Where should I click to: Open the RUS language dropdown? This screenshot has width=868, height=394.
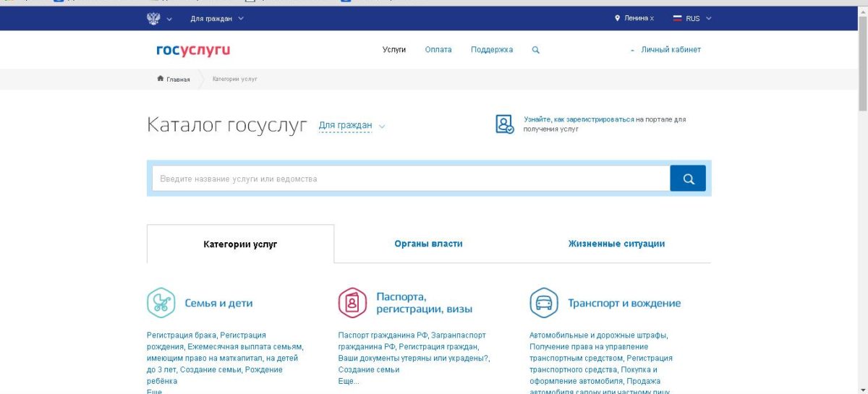699,19
